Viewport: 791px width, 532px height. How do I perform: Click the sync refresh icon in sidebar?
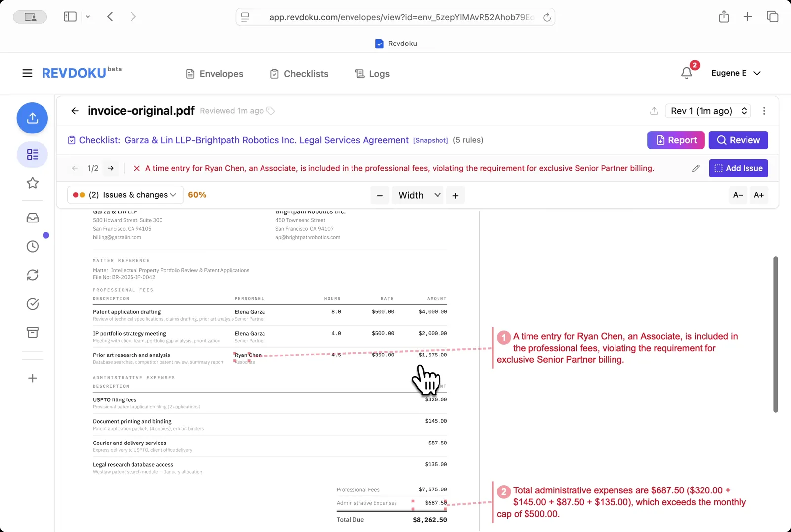(x=32, y=275)
